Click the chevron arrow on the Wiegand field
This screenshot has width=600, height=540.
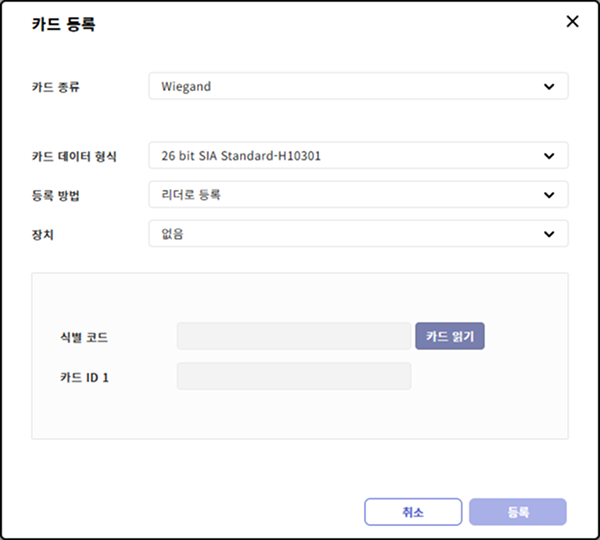coord(549,86)
